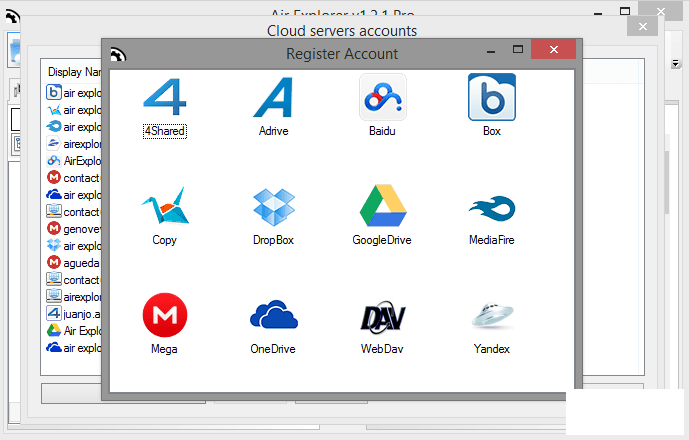Click the OneDrive text label

click(273, 349)
